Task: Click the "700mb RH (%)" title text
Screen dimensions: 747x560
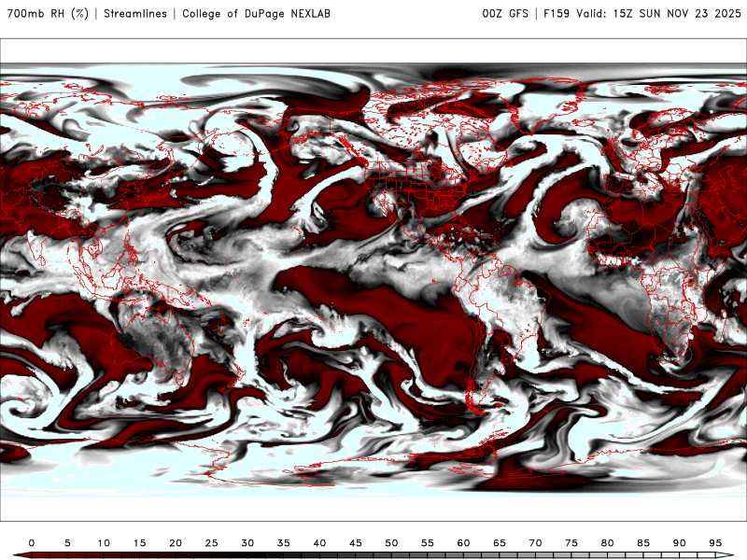Action: (48, 13)
